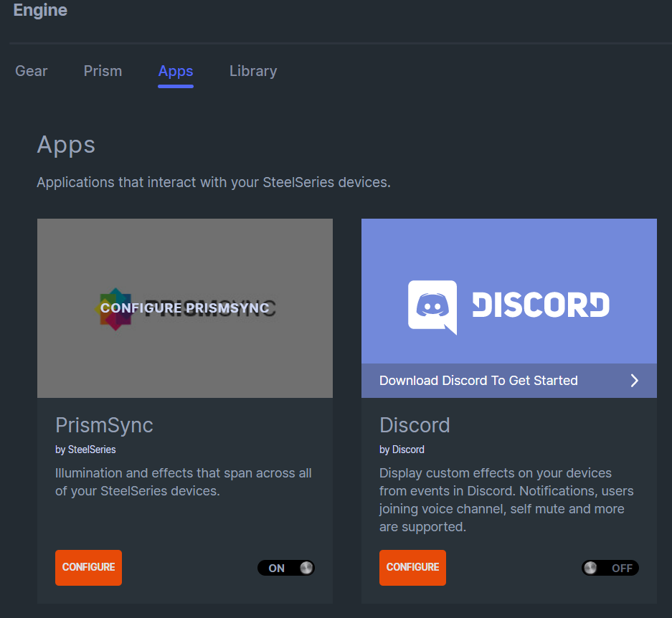Image resolution: width=672 pixels, height=618 pixels.
Task: Click the right chevron on Download Discord bar
Action: click(x=634, y=381)
